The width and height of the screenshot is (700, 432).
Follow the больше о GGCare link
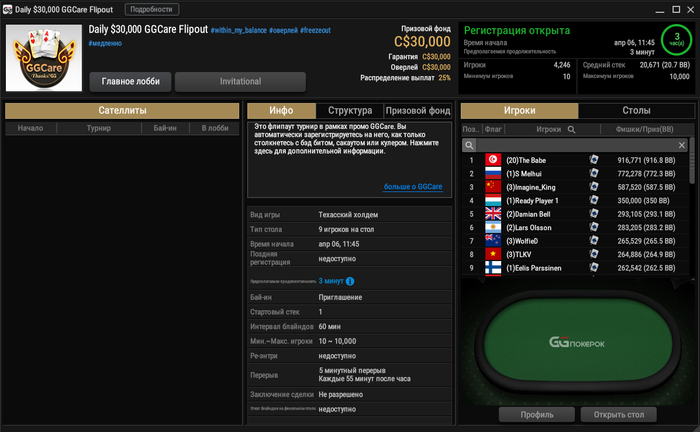tap(413, 187)
